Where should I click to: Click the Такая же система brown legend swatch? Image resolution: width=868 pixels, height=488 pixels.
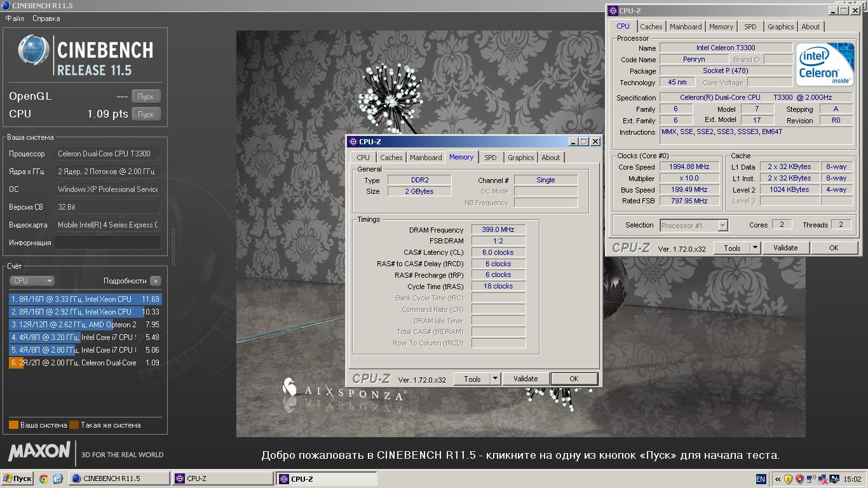(74, 425)
